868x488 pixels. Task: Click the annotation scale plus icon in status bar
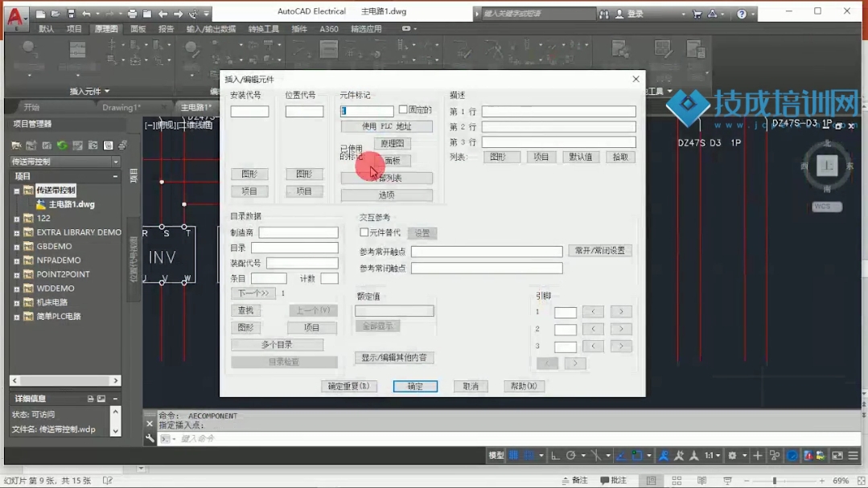pyautogui.click(x=758, y=455)
